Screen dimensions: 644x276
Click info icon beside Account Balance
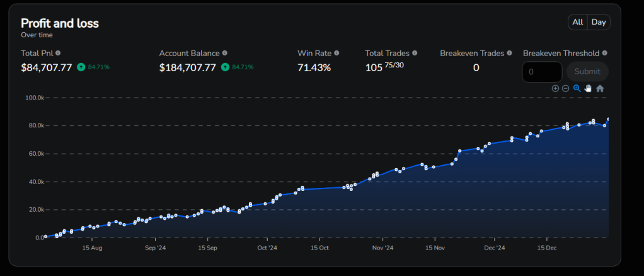click(225, 54)
